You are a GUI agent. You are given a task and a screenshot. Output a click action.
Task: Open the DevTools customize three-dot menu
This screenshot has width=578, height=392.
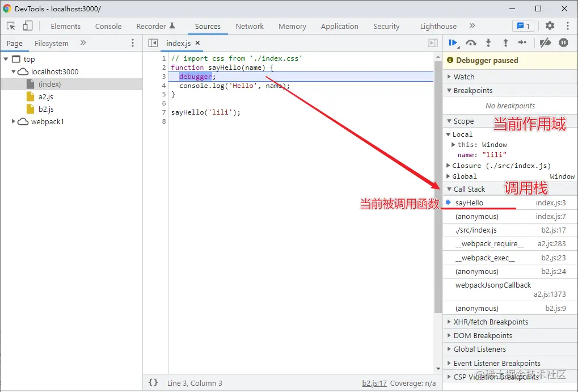pyautogui.click(x=567, y=26)
